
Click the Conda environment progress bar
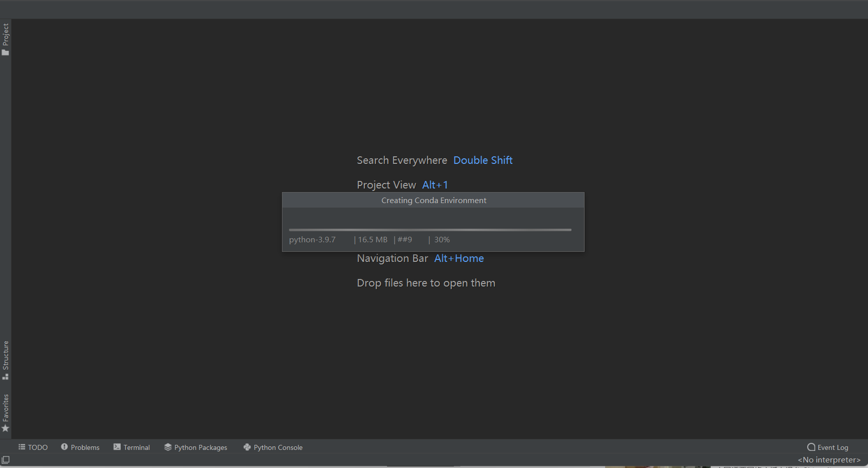tap(430, 230)
